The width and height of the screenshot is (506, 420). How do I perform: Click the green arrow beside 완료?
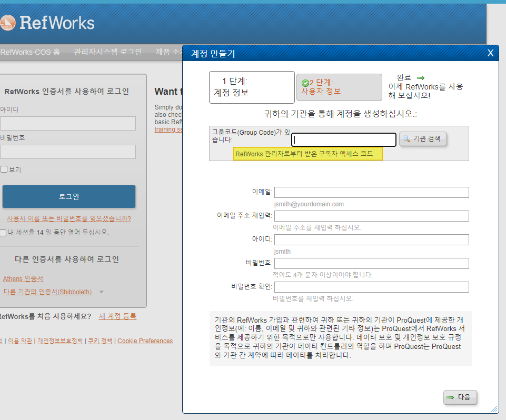[421, 78]
